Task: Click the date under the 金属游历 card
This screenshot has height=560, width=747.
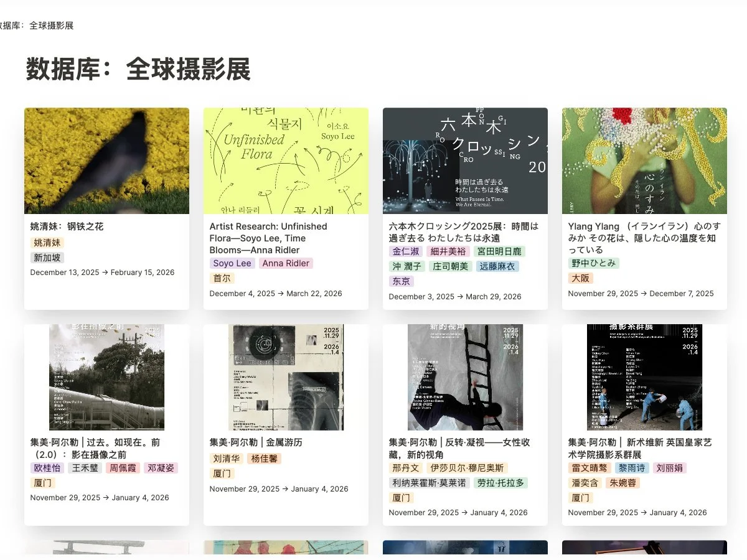Action: [279, 489]
